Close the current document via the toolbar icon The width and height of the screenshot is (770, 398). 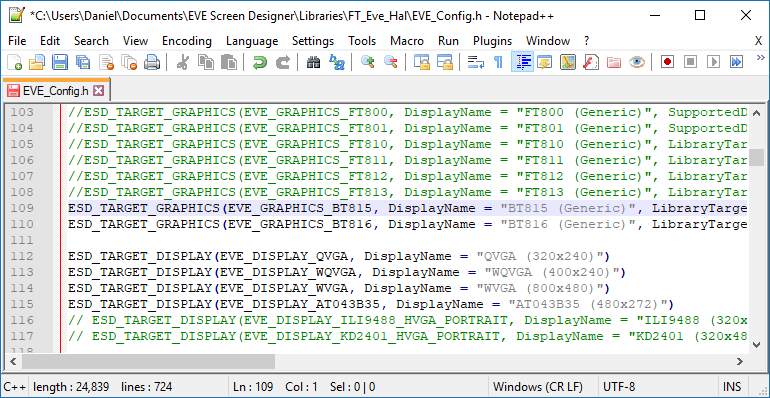coord(106,62)
